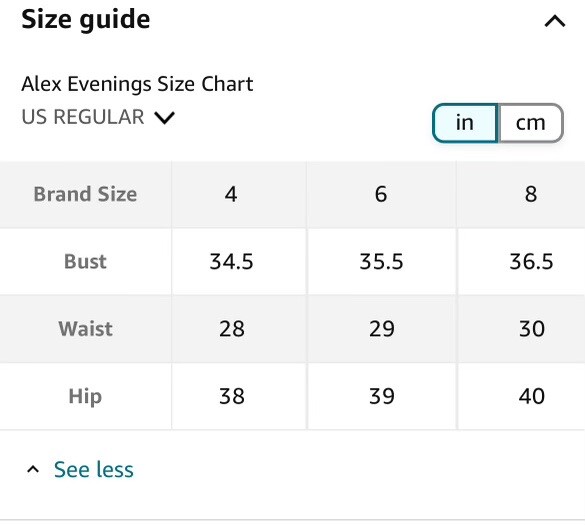Click the 35.5 bust measurement cell
Image resolution: width=585 pixels, height=525 pixels.
point(381,262)
